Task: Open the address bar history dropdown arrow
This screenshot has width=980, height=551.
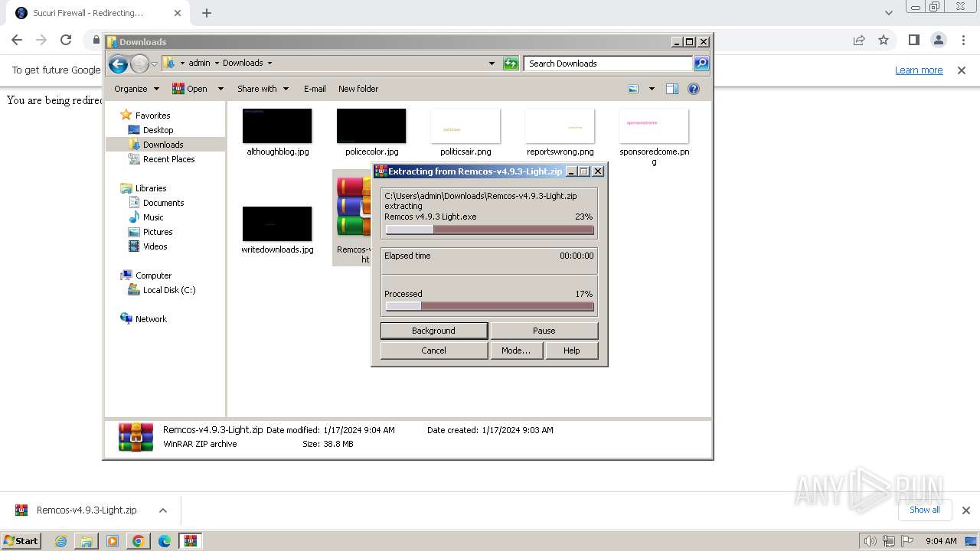Action: pyautogui.click(x=492, y=64)
